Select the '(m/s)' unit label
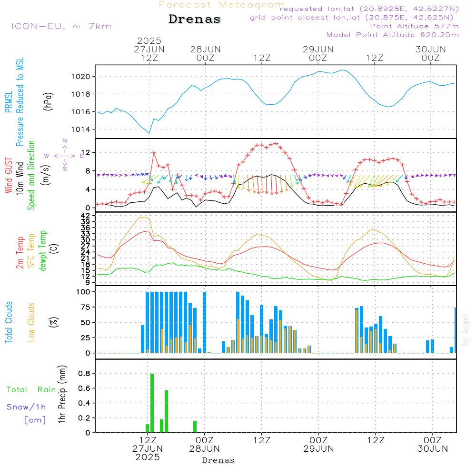The height and width of the screenshot is (476, 476). [x=46, y=175]
